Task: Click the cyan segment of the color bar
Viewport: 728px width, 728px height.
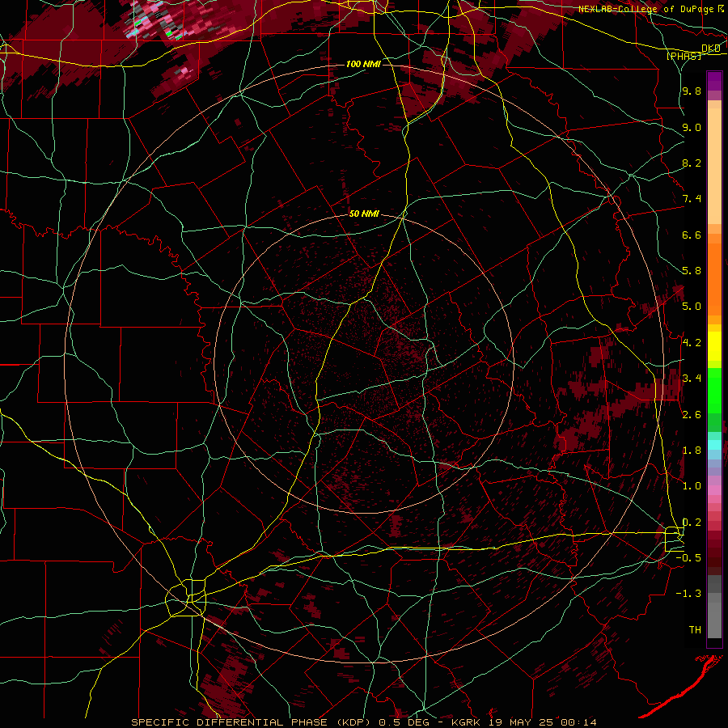Action: (714, 444)
